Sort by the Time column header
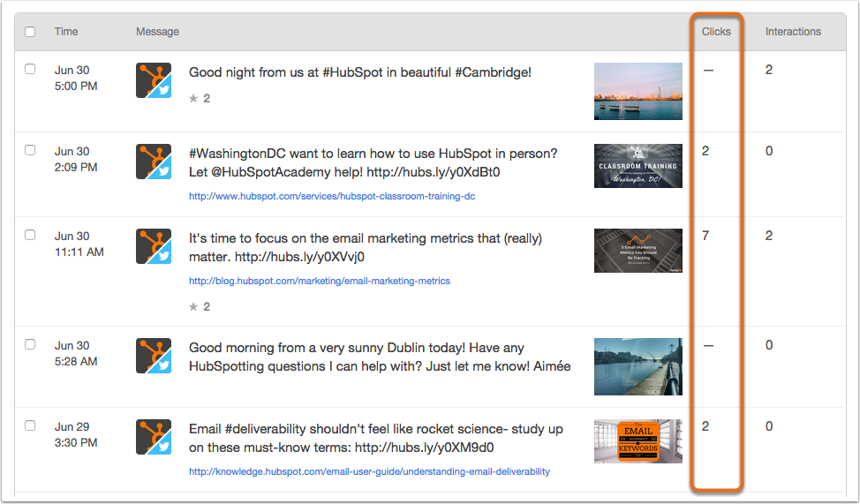 click(66, 32)
